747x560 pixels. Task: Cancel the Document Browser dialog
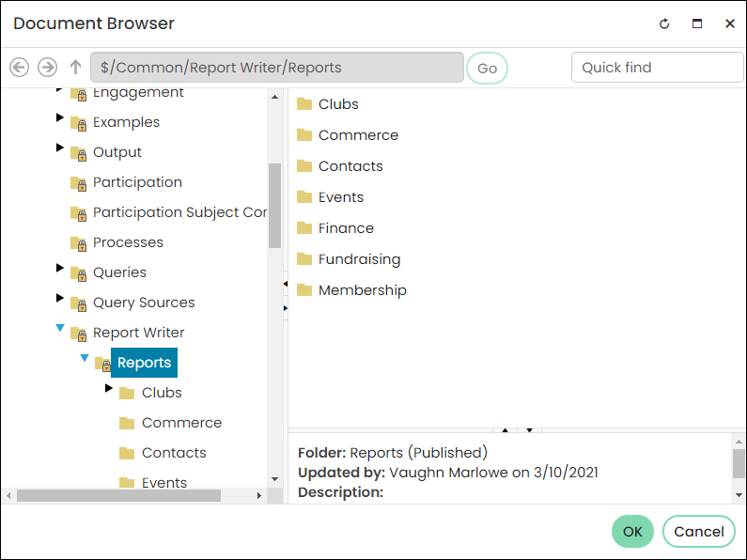pyautogui.click(x=698, y=532)
